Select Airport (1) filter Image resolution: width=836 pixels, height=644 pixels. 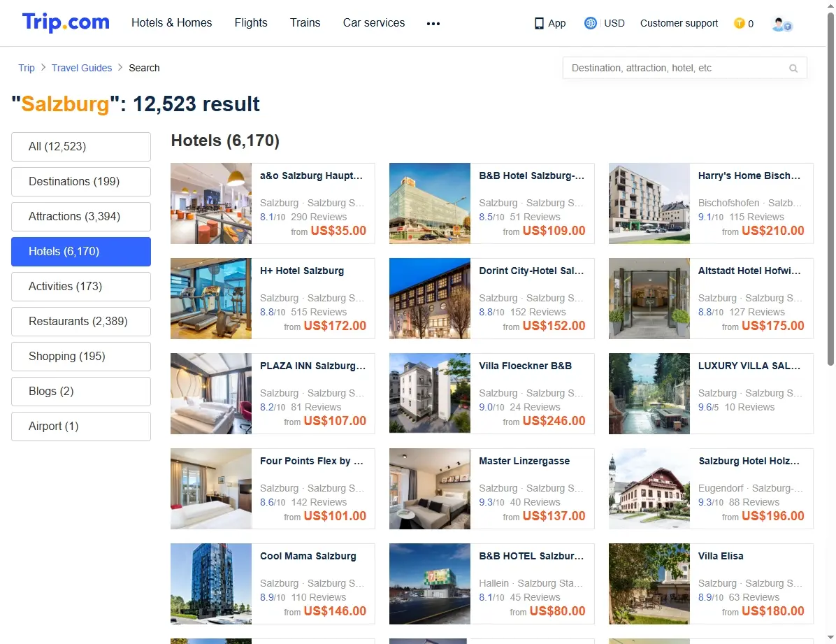pyautogui.click(x=81, y=427)
